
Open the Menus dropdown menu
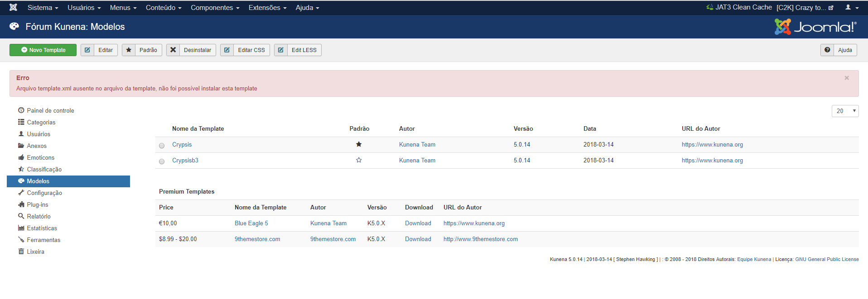click(x=123, y=8)
